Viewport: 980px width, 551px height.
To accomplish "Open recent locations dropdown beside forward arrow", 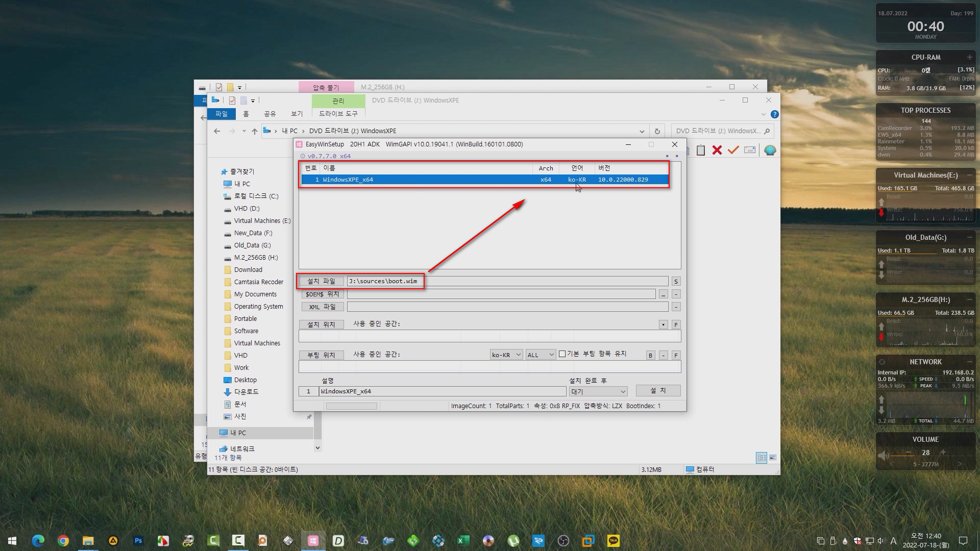I will (244, 131).
